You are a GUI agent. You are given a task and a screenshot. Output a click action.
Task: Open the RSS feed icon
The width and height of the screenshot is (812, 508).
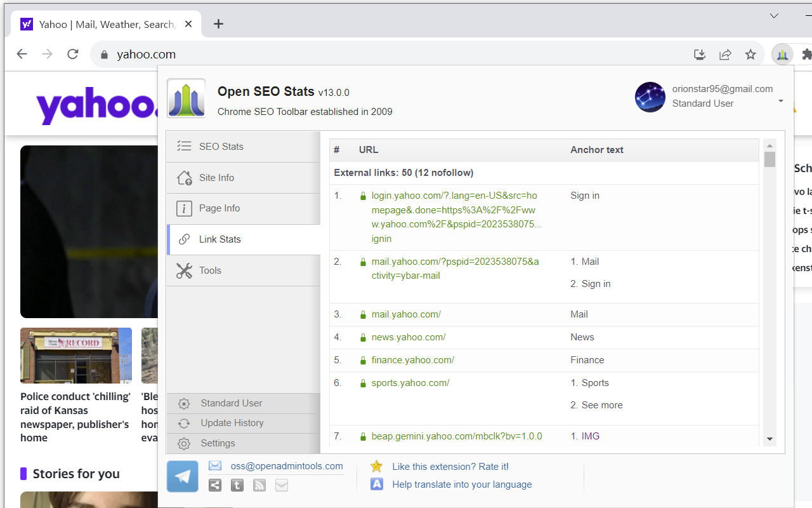point(259,484)
